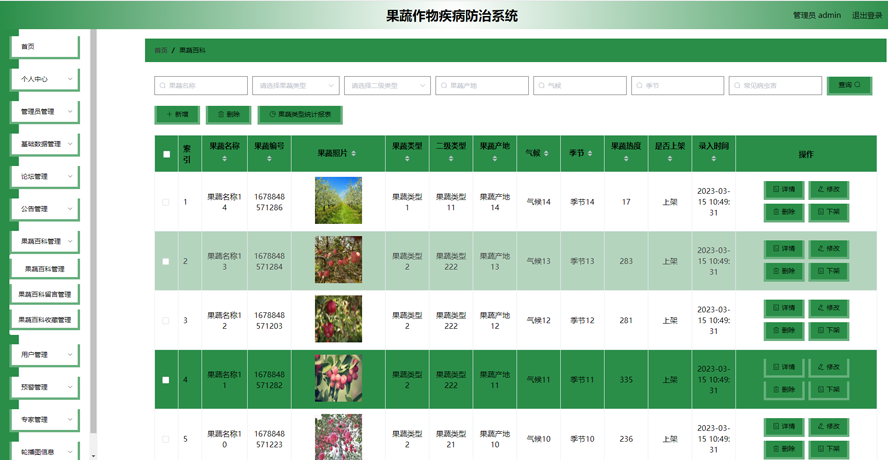Expand 专家管理 sidebar menu
Viewport: 888px width, 460px height.
coord(45,420)
